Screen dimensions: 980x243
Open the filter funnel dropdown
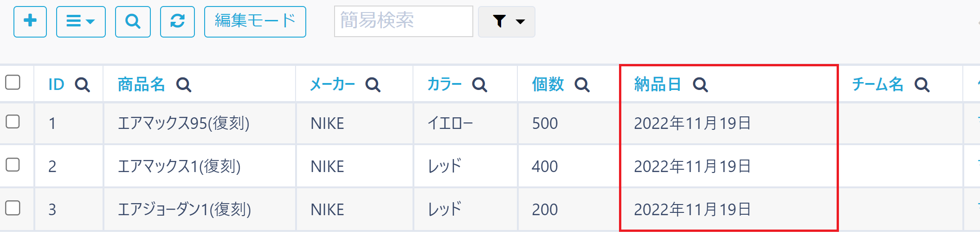pyautogui.click(x=507, y=21)
